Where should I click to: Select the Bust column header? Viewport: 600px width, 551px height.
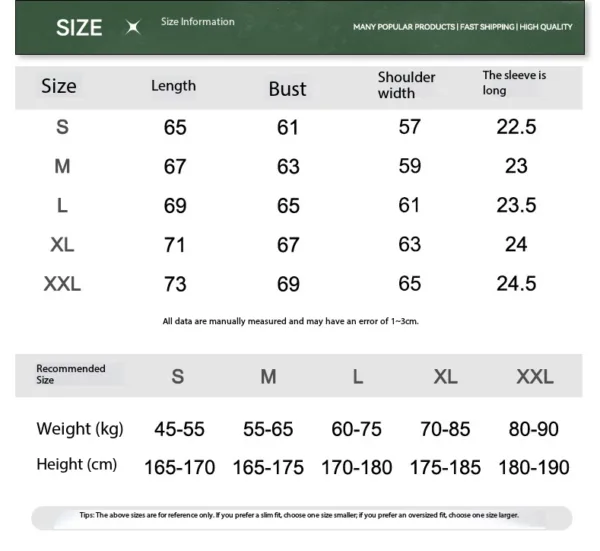pos(287,89)
